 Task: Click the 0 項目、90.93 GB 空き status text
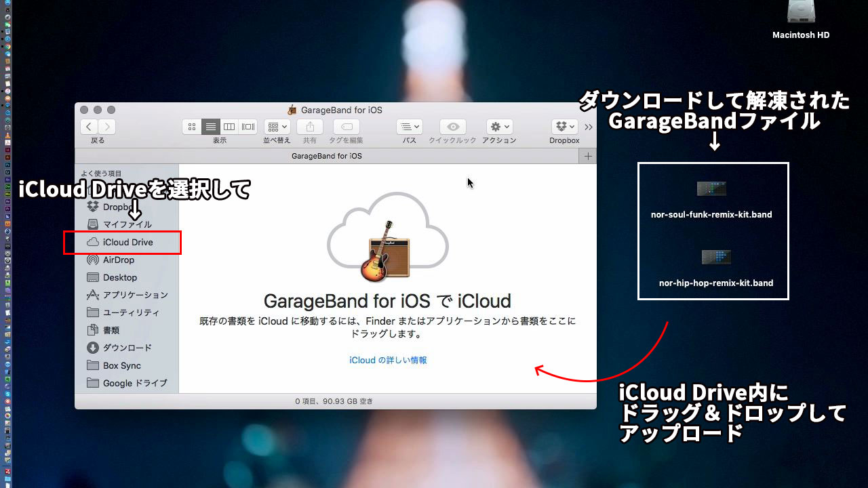pos(334,401)
